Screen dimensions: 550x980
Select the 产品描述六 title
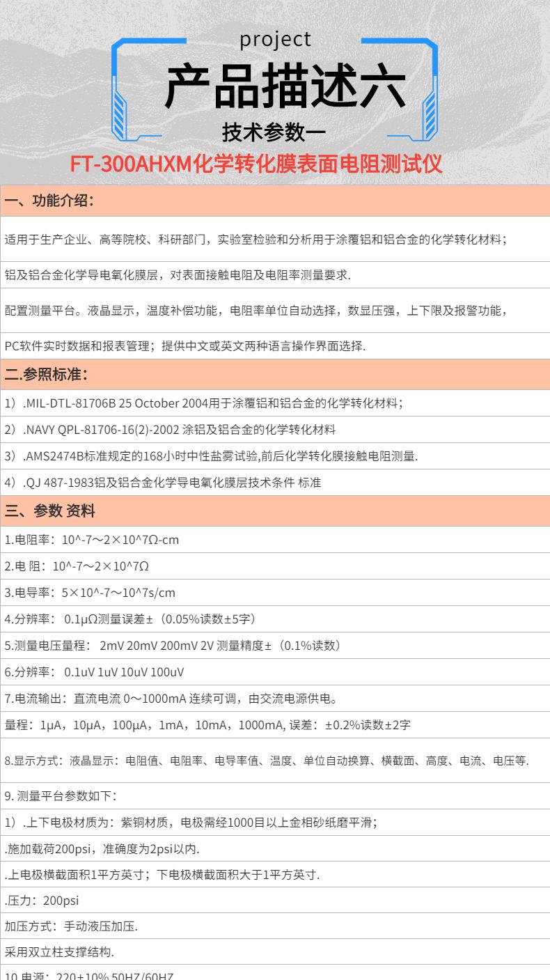tap(285, 87)
